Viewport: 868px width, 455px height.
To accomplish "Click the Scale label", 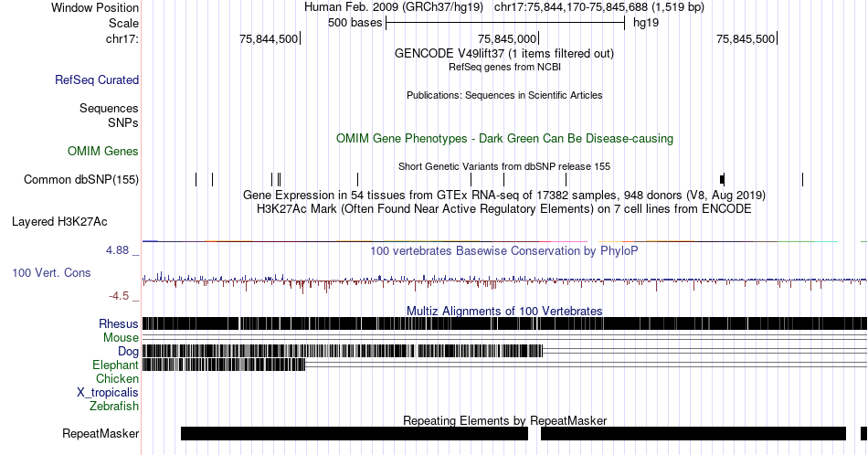I will pyautogui.click(x=123, y=23).
